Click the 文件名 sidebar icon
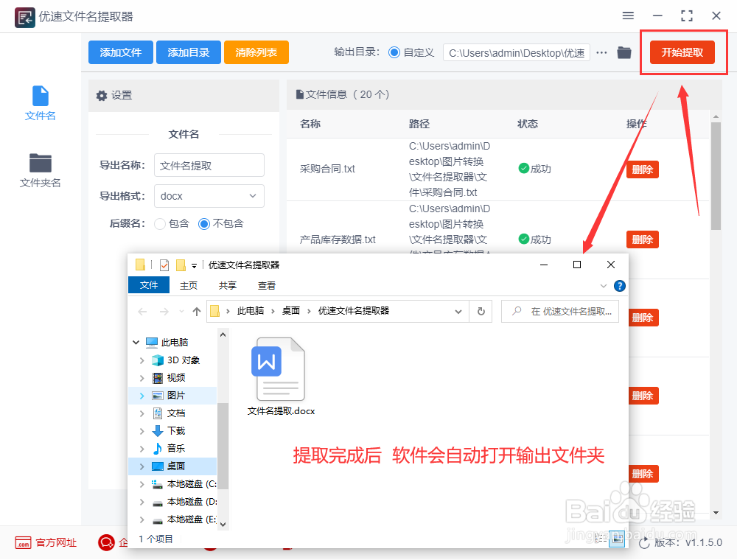The image size is (737, 560). (41, 96)
